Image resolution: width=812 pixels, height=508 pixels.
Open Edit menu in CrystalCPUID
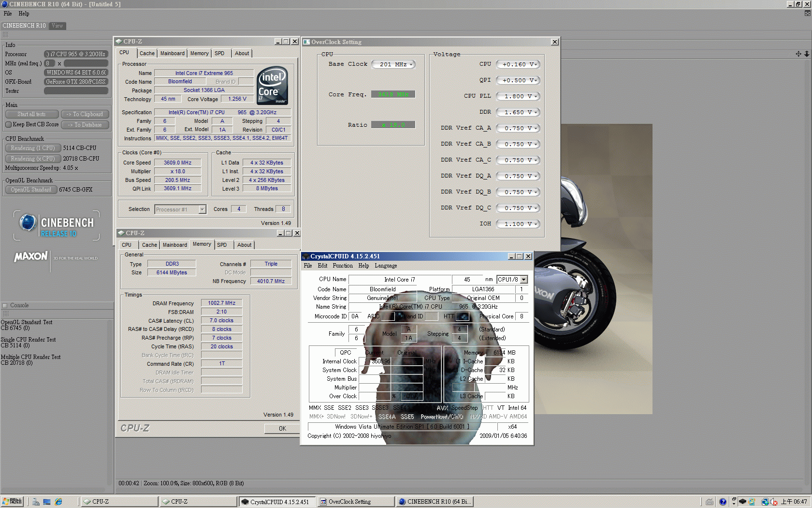tap(322, 266)
